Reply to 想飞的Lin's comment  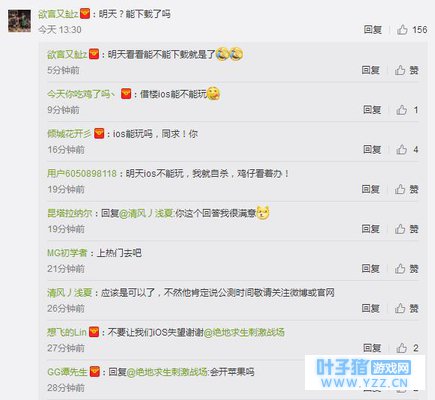(x=372, y=348)
